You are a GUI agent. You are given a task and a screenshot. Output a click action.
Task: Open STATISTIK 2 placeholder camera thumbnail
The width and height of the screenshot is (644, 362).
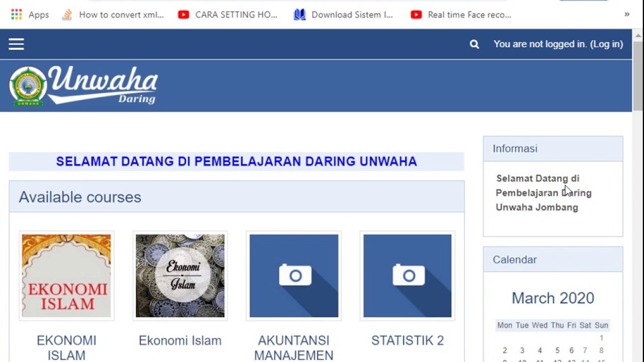408,276
